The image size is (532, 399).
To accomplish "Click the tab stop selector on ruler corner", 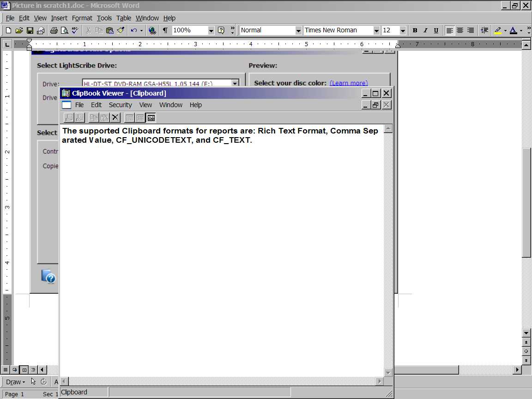I will click(7, 44).
